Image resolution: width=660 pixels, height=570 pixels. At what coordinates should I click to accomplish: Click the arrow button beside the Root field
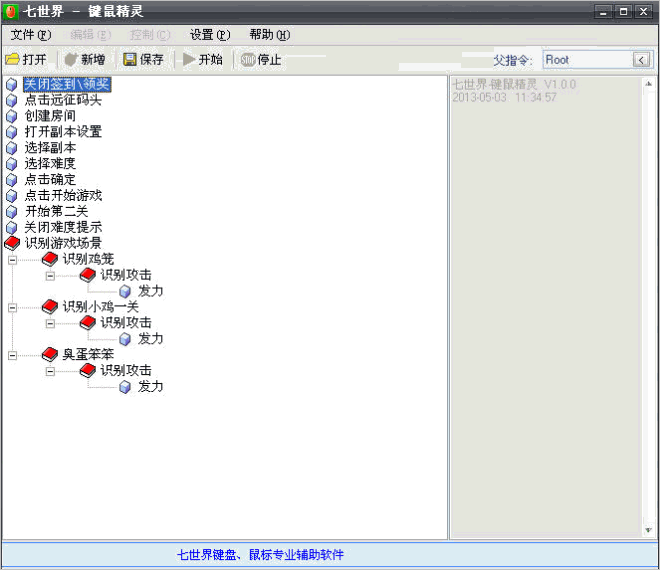641,60
